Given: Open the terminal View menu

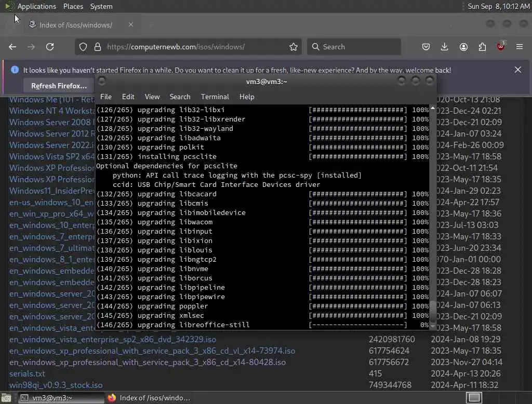Looking at the screenshot, I should tap(152, 97).
